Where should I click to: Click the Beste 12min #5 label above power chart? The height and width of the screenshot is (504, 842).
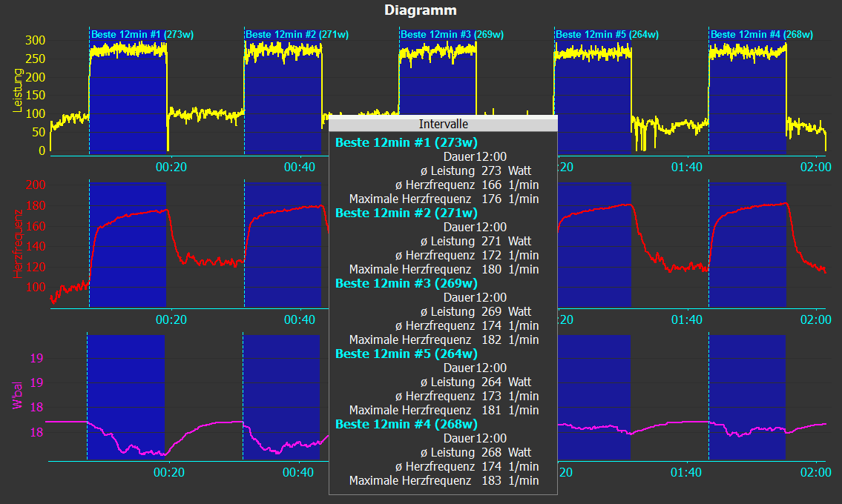(607, 34)
